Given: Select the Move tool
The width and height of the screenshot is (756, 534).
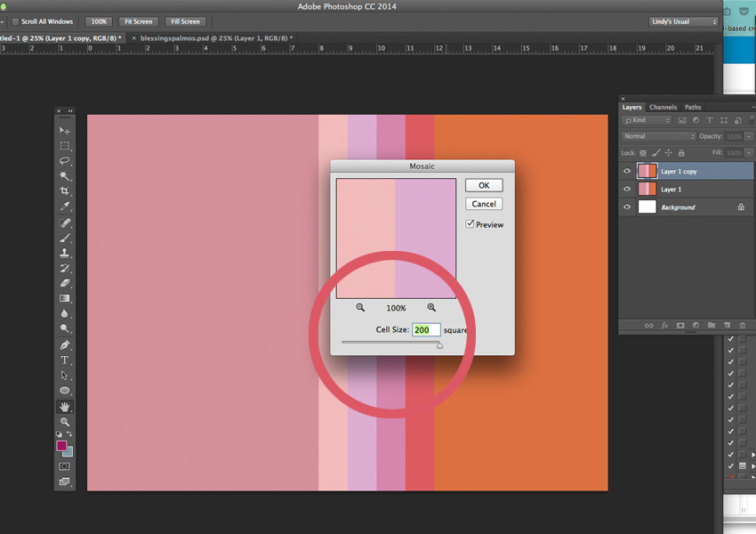Looking at the screenshot, I should [x=65, y=131].
